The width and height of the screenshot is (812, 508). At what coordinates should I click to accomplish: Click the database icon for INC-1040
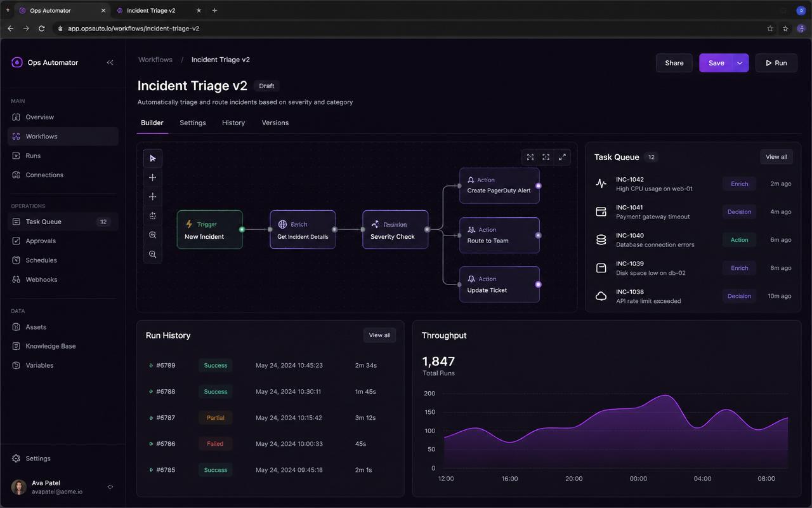601,239
